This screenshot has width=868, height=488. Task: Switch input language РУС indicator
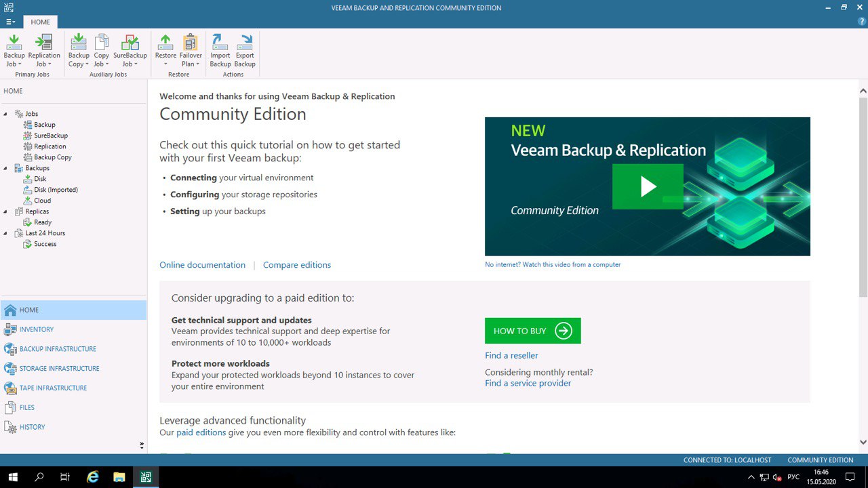[794, 477]
